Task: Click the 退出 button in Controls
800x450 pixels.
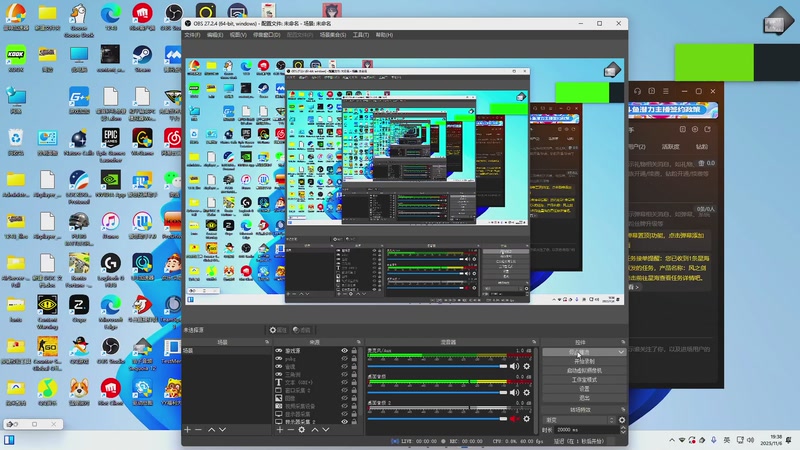Action: (584, 398)
